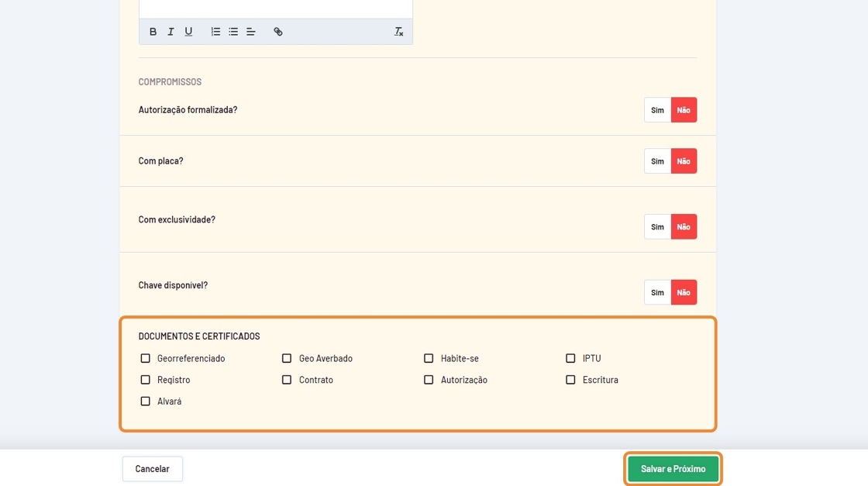Mark the Escritura checkbox
868x486 pixels.
570,380
